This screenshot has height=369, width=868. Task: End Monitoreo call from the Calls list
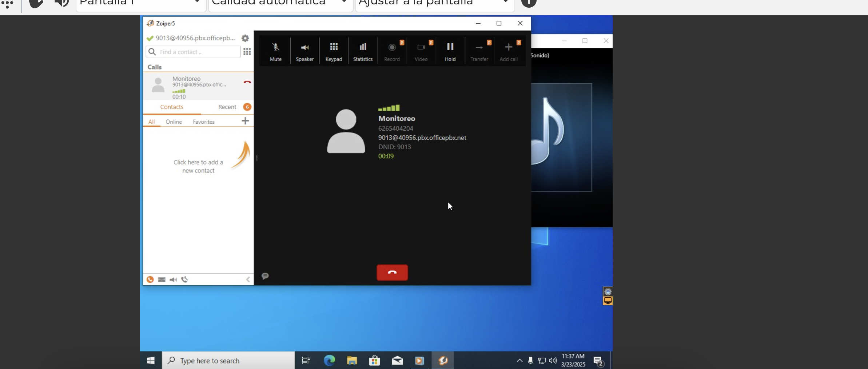247,82
